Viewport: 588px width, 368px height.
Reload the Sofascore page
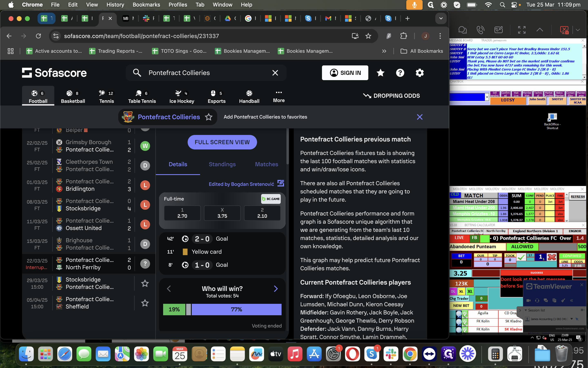pos(38,36)
